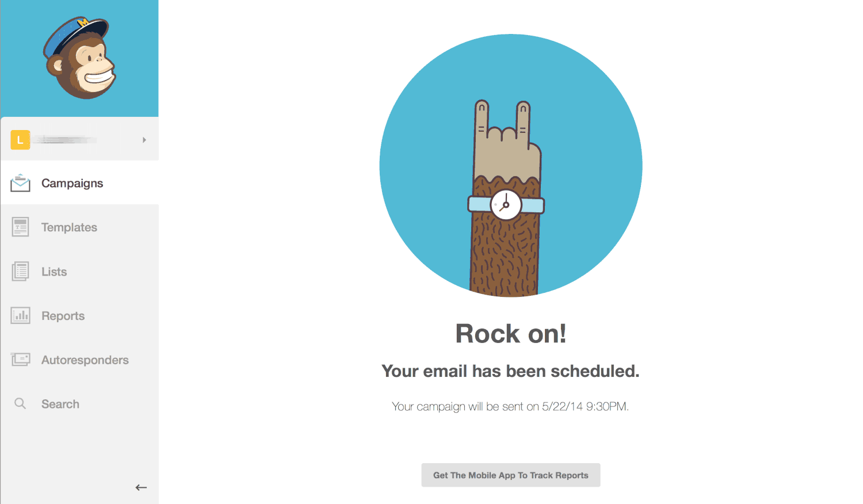
Task: Click the Reports bar chart icon
Action: coord(20,315)
